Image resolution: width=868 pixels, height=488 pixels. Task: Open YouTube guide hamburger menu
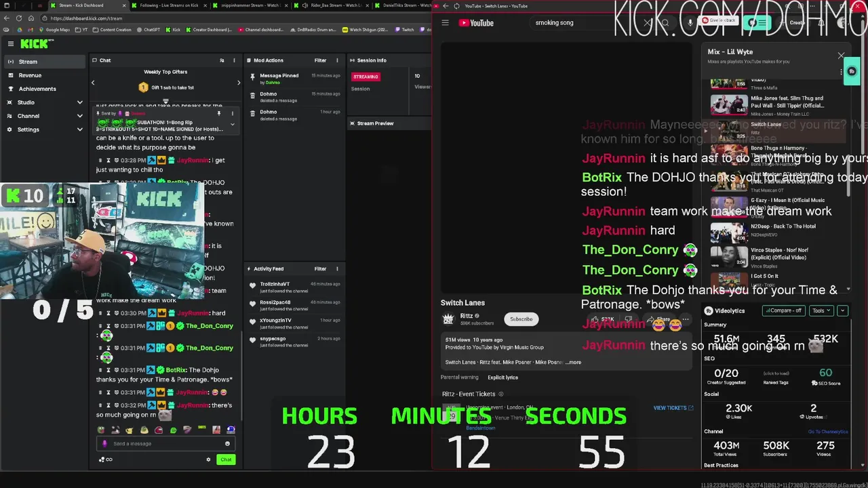[445, 22]
